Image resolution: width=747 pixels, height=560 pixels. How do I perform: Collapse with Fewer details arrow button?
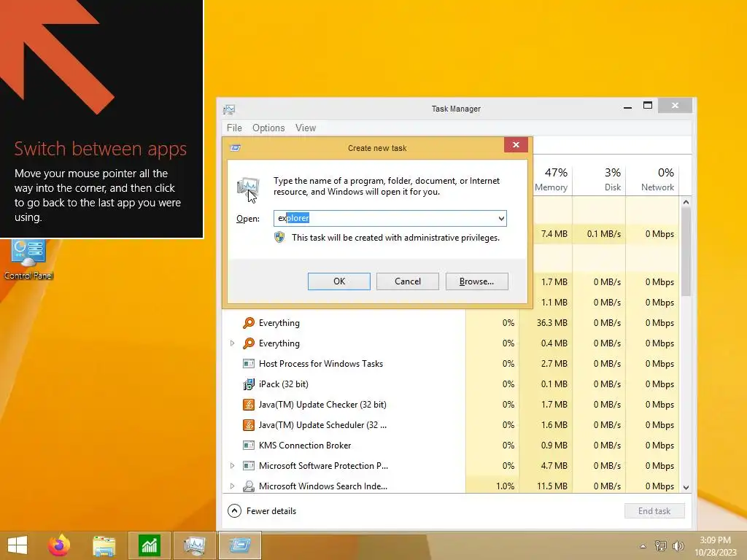click(x=234, y=511)
